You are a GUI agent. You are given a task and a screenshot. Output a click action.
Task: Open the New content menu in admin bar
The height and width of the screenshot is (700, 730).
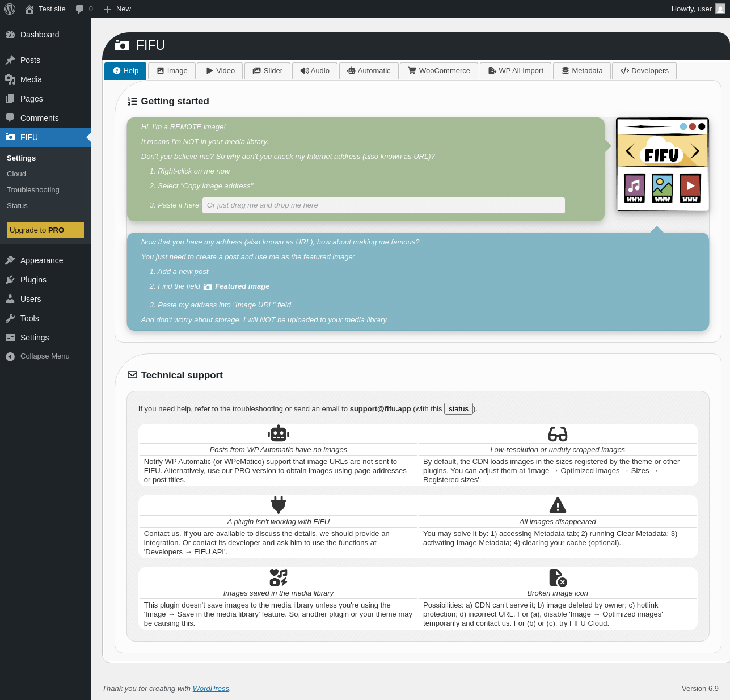[x=117, y=9]
